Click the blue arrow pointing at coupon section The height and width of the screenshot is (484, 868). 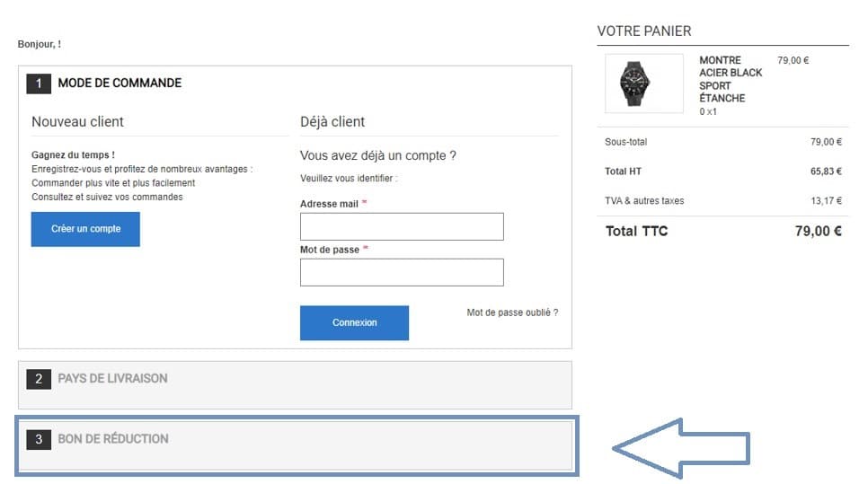pyautogui.click(x=681, y=447)
